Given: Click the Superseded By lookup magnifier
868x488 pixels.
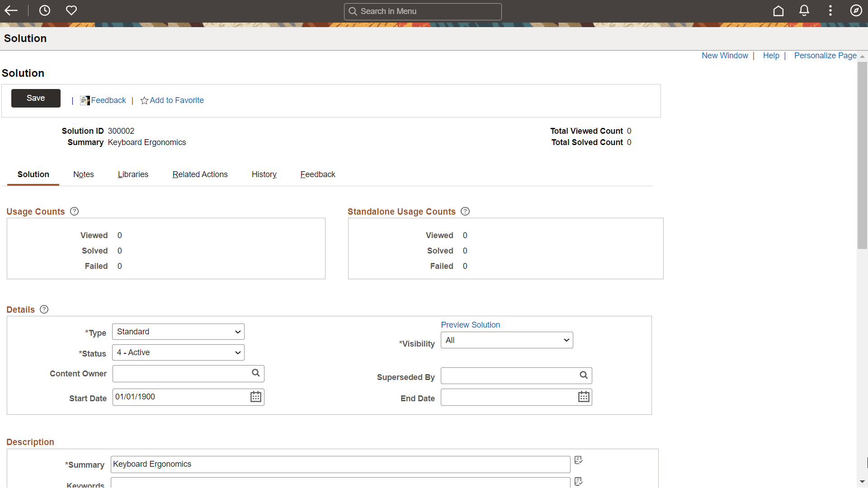Looking at the screenshot, I should pyautogui.click(x=583, y=375).
